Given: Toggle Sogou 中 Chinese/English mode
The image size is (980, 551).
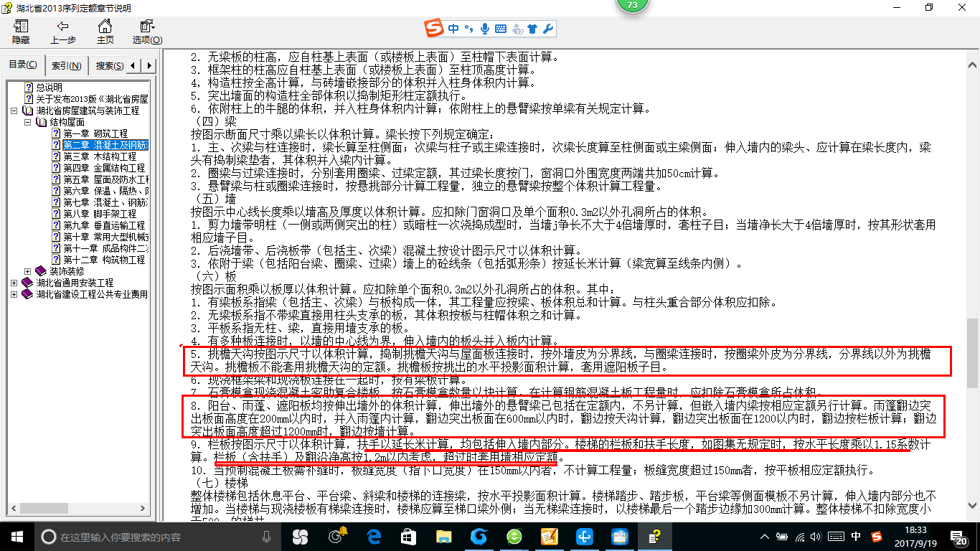Looking at the screenshot, I should [x=453, y=29].
